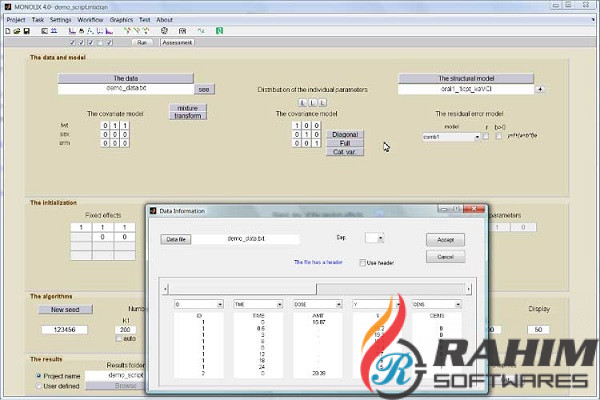600x400 pixels.
Task: Click the third green branching workflow icon
Action: 146,31
